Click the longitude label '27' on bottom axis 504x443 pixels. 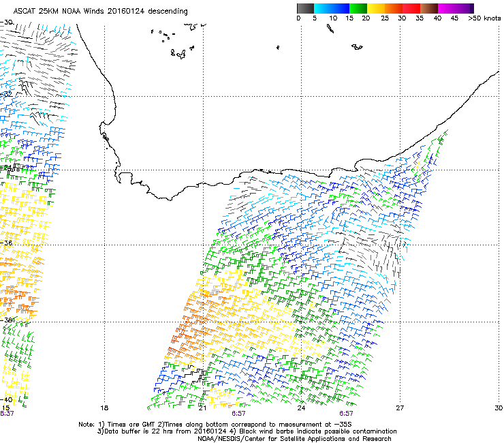pos(400,408)
